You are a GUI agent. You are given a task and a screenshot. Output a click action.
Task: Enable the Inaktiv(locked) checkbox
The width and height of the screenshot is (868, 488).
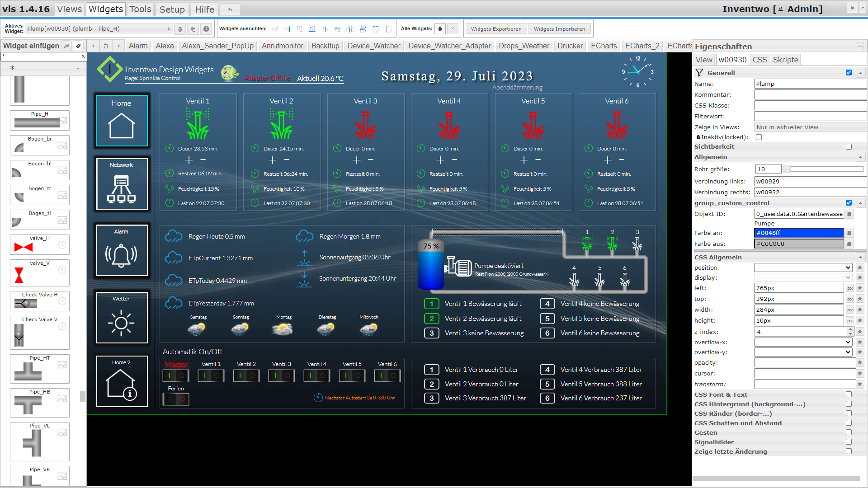(x=759, y=137)
